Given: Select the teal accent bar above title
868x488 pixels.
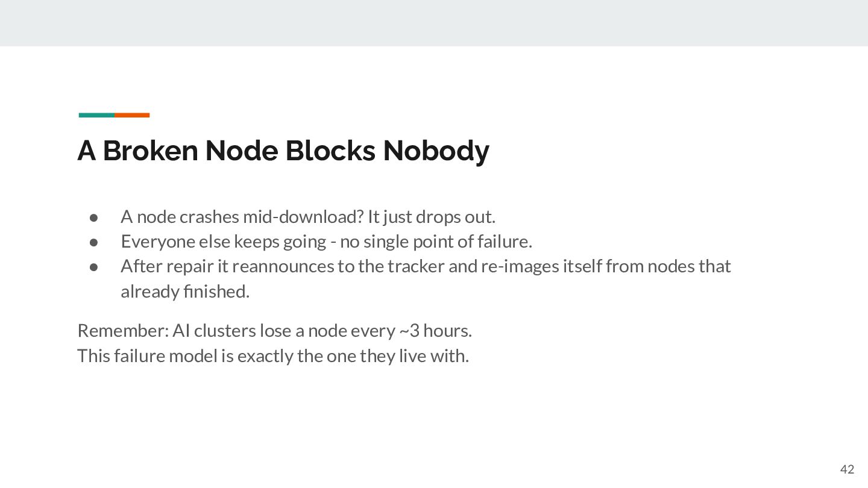Looking at the screenshot, I should 96,115.
